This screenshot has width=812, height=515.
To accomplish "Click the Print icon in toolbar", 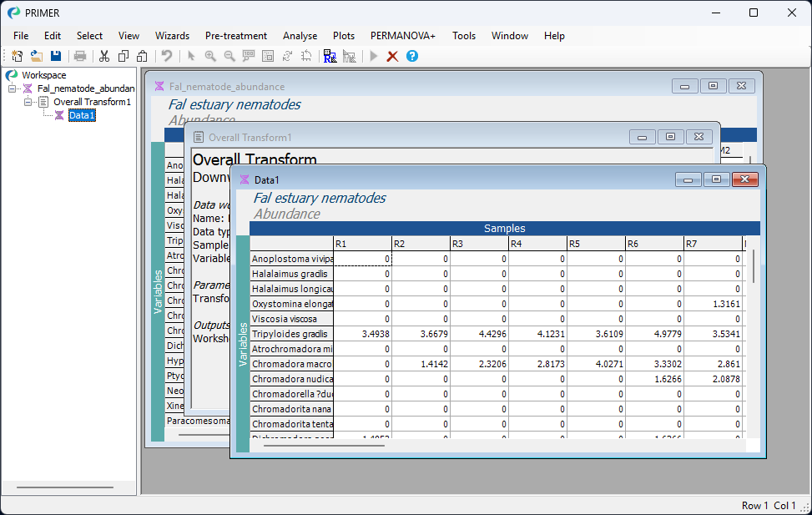I will click(80, 56).
